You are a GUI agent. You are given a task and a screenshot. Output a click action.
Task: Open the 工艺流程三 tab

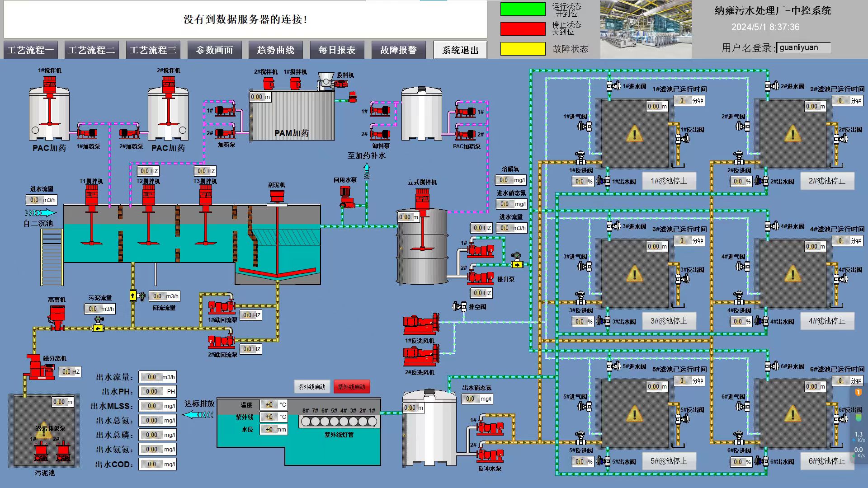pos(153,50)
